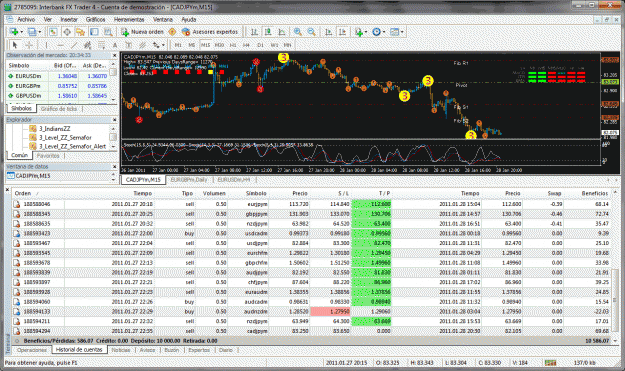625x371 pixels.
Task: Choose the text label A tool
Action: click(x=115, y=45)
